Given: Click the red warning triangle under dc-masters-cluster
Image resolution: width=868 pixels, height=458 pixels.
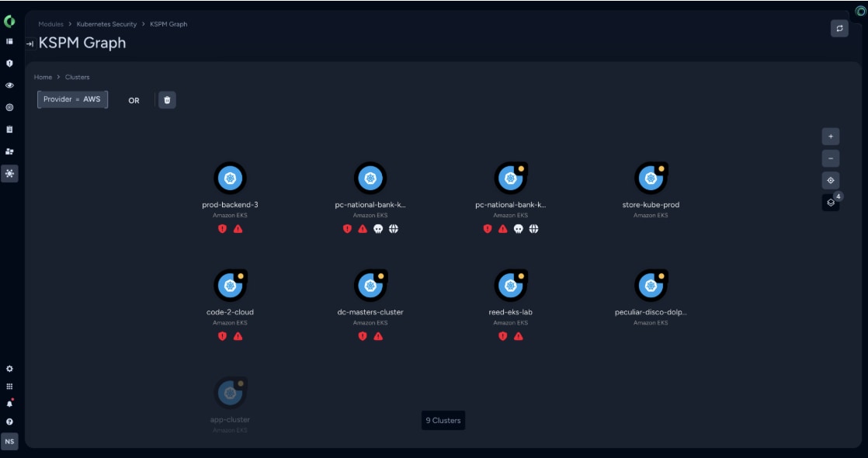Looking at the screenshot, I should 378,336.
